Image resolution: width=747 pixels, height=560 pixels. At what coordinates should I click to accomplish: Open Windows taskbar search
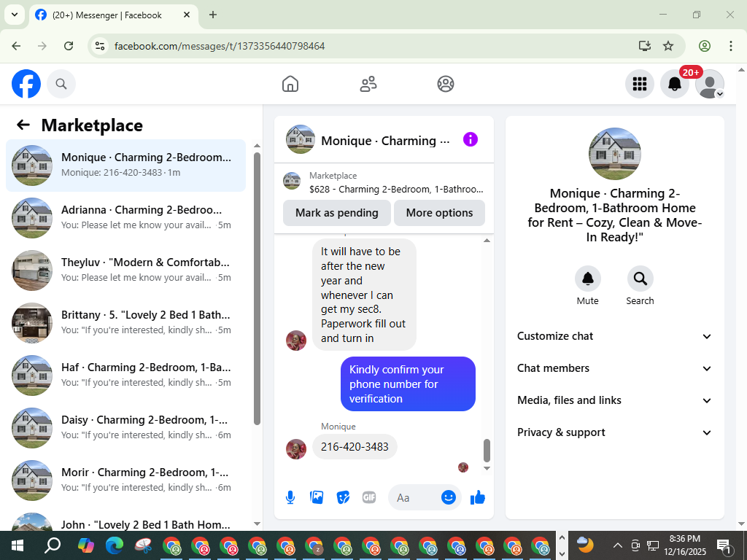click(x=53, y=545)
